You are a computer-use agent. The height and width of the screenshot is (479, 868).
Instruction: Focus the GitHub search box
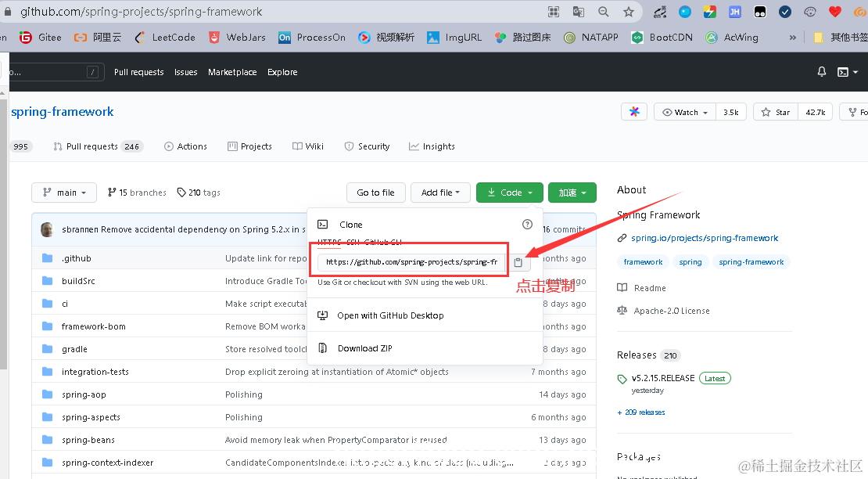click(x=52, y=72)
